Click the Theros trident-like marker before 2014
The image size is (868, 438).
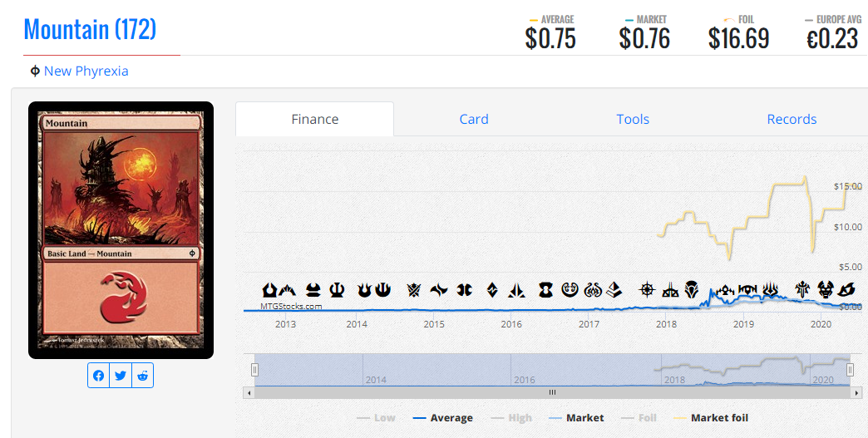point(337,289)
